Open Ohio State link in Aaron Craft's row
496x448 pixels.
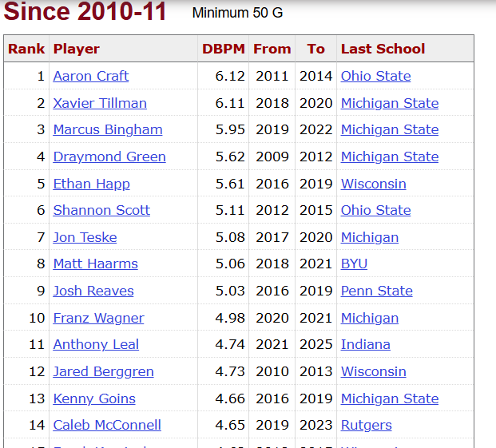click(x=376, y=76)
